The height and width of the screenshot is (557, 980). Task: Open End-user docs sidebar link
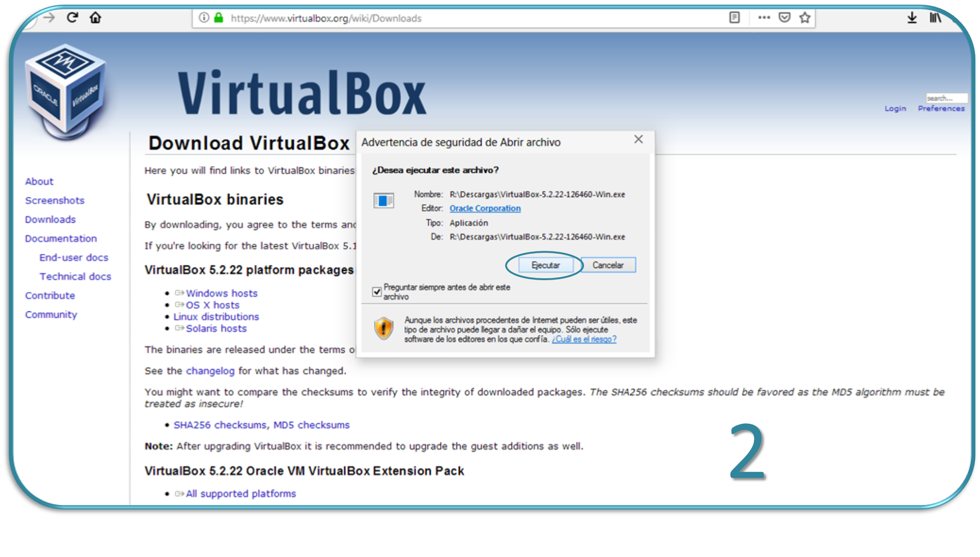[x=74, y=258]
